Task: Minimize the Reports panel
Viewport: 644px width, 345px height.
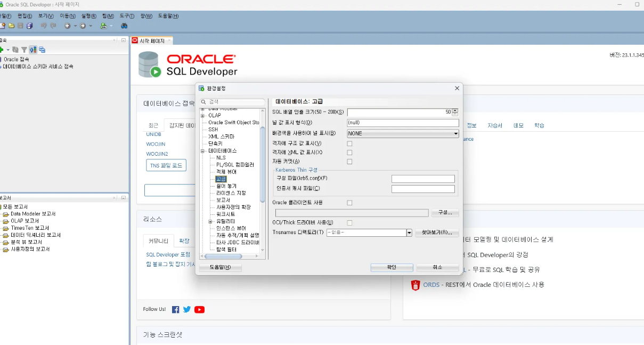Action: pyautogui.click(x=123, y=198)
